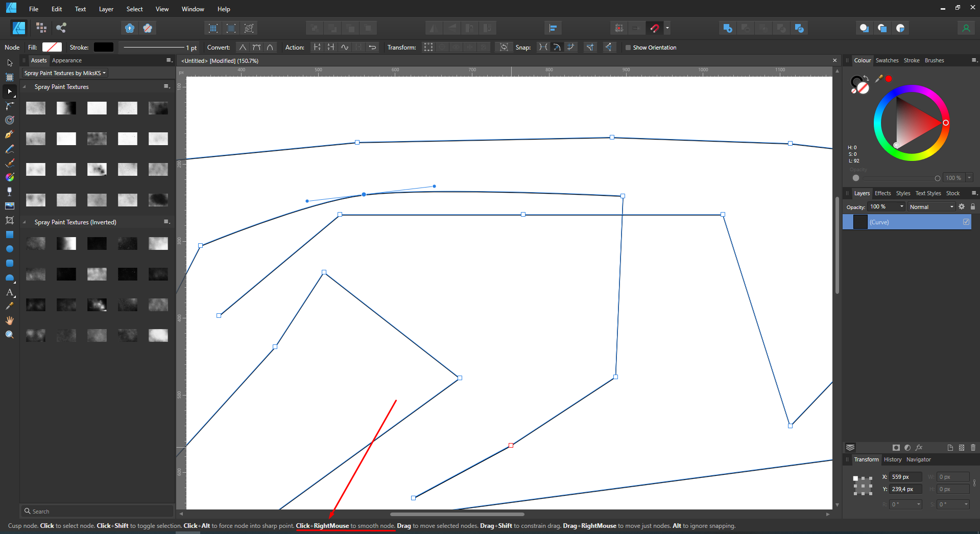Open the Layer menu
Viewport: 980px width, 534px height.
(106, 9)
